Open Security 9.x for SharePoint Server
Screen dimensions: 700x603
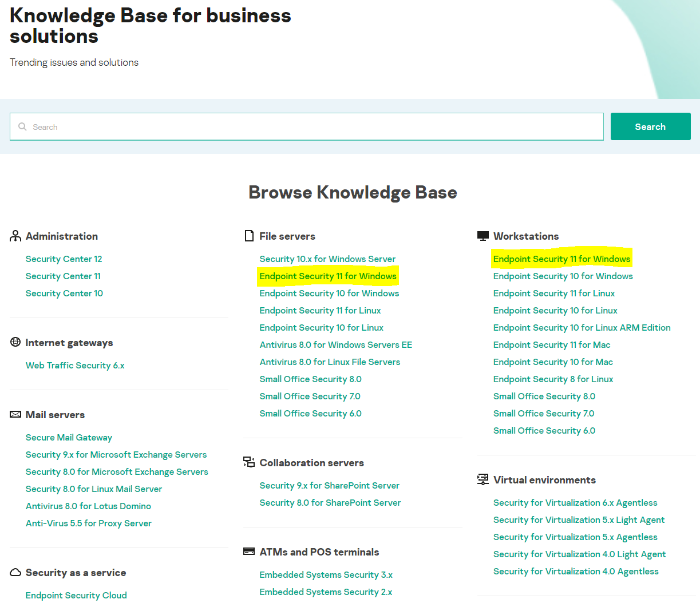(x=329, y=486)
